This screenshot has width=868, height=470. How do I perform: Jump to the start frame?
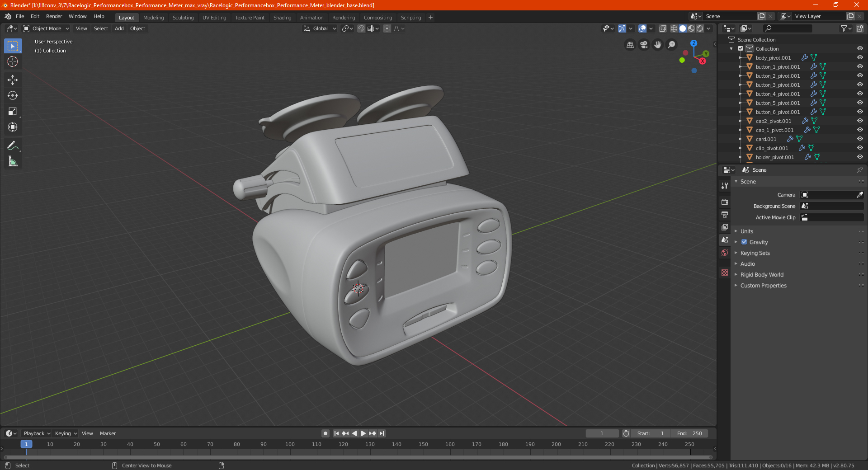pyautogui.click(x=336, y=433)
